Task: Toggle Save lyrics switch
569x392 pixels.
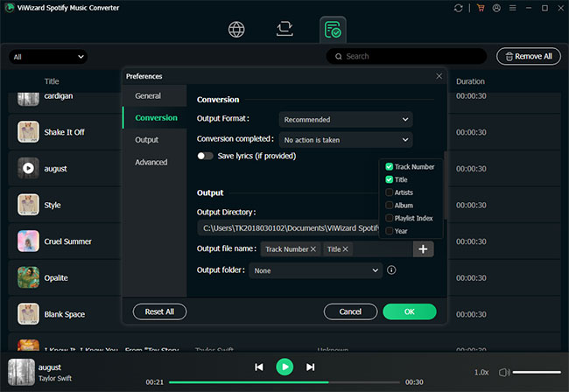Action: pyautogui.click(x=205, y=156)
